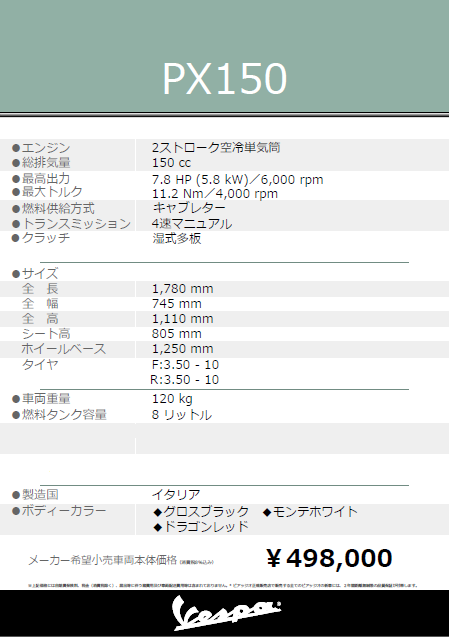Click the 製造国 value イタリア
The height and width of the screenshot is (637, 449).
176,495
